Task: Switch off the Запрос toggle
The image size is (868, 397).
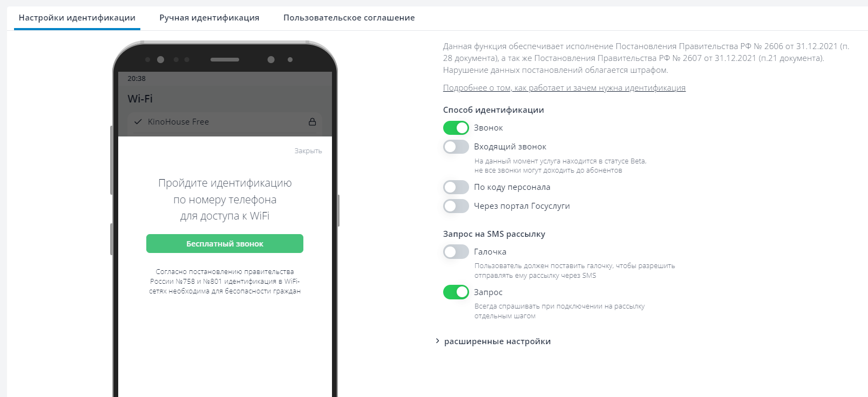Action: tap(456, 292)
